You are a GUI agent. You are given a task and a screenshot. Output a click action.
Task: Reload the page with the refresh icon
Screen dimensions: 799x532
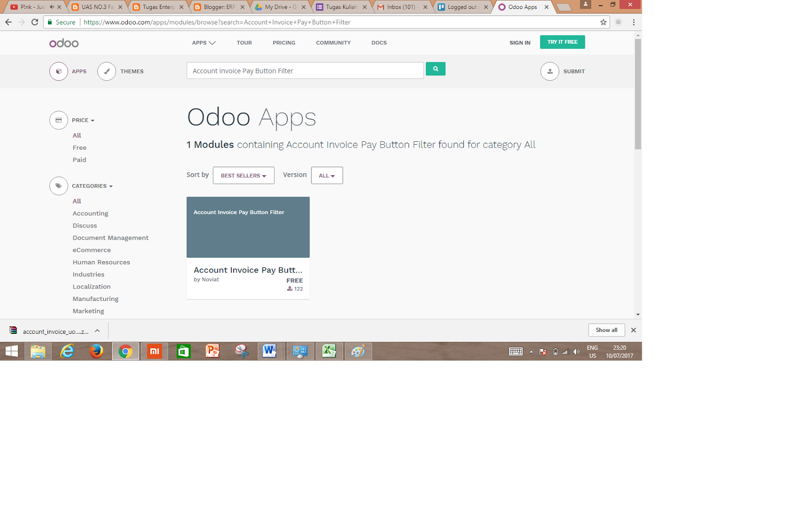click(x=34, y=22)
